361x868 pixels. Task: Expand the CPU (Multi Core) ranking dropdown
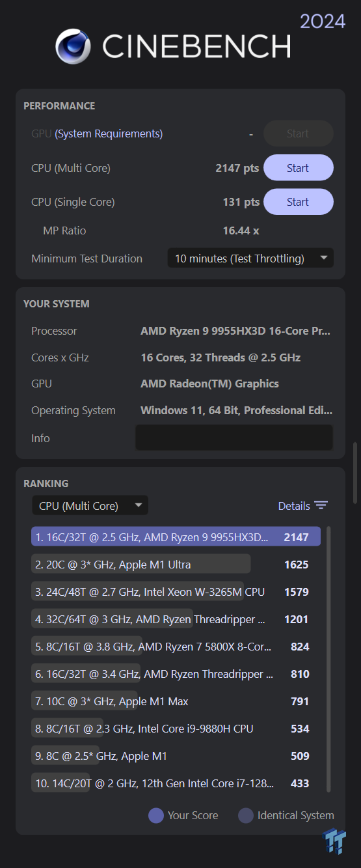[x=90, y=506]
